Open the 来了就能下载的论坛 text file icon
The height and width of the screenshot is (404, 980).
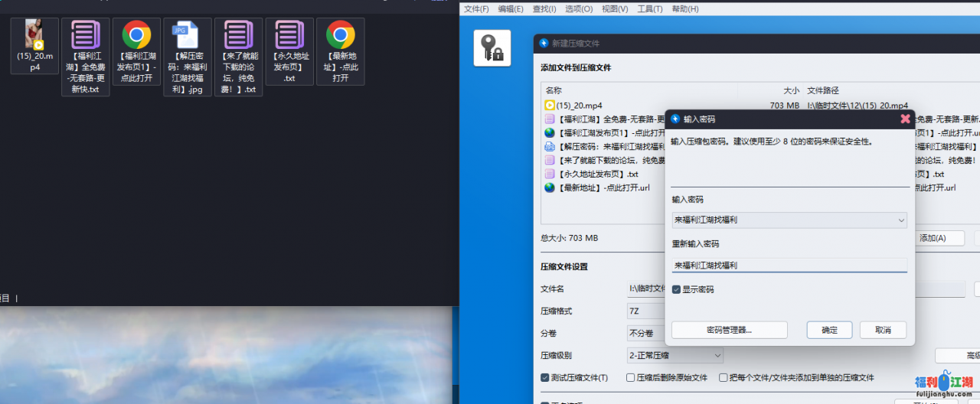tap(238, 35)
